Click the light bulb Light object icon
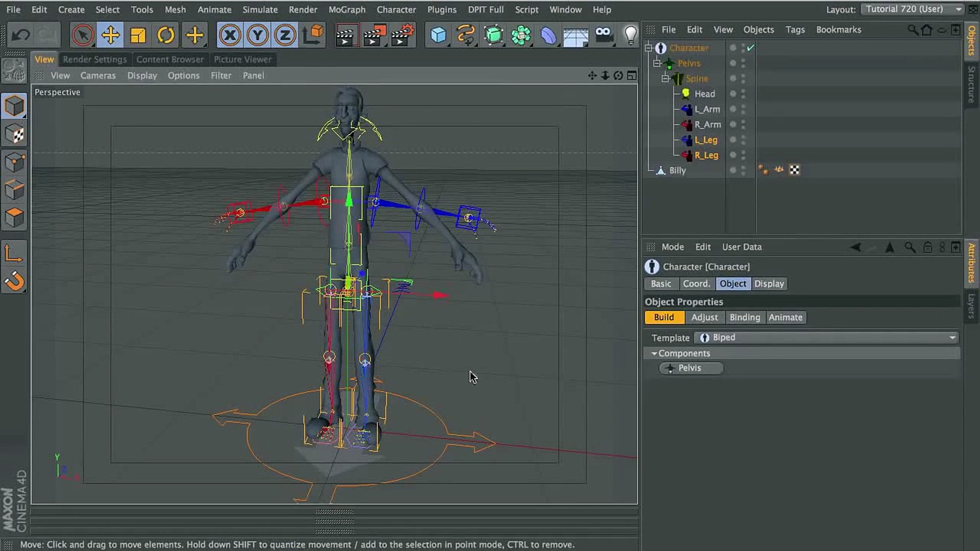 click(631, 35)
